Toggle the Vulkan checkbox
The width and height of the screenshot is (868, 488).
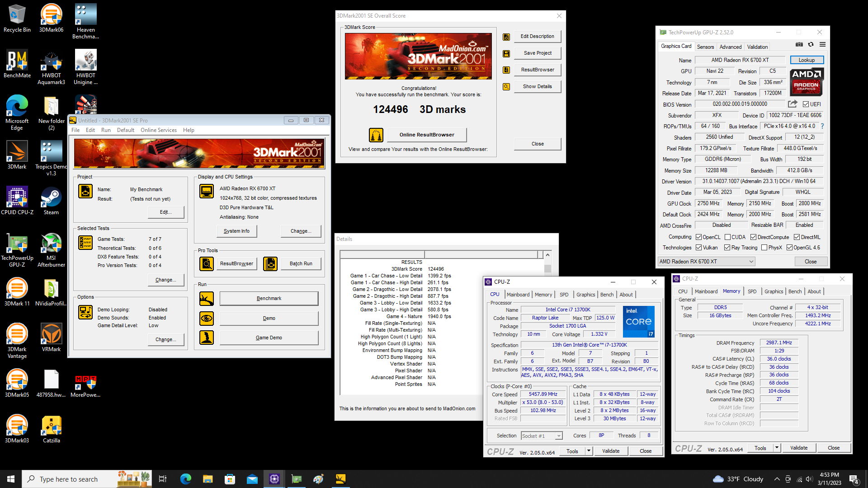(x=698, y=248)
